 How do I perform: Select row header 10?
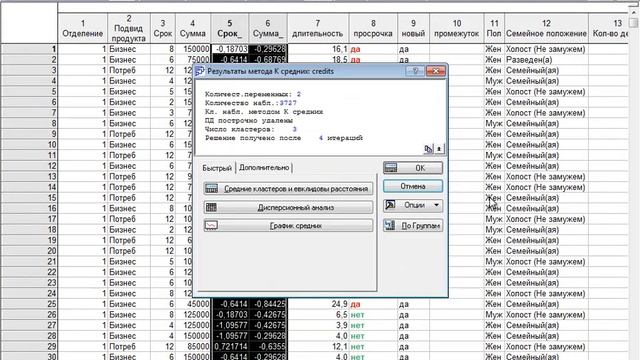29,144
